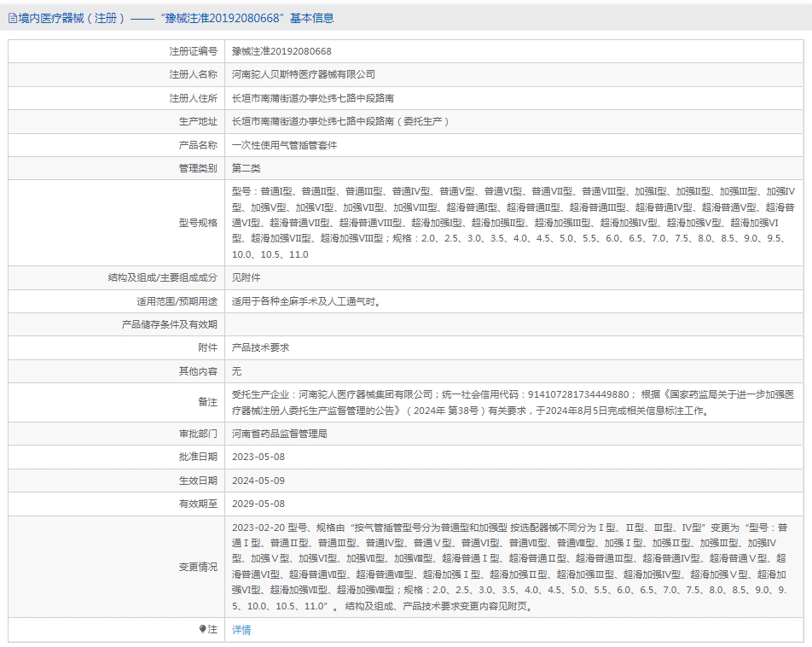Click the 注册证编号 row label
This screenshot has width=812, height=647.
193,51
